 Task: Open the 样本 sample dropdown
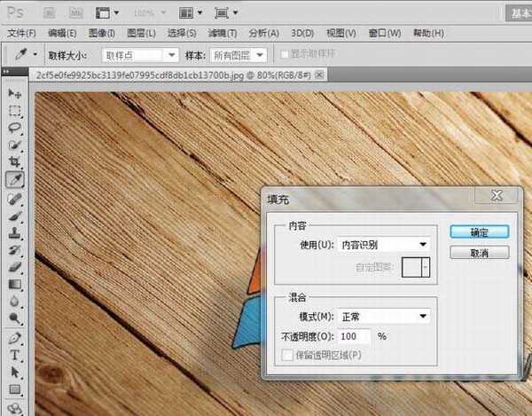tap(239, 54)
